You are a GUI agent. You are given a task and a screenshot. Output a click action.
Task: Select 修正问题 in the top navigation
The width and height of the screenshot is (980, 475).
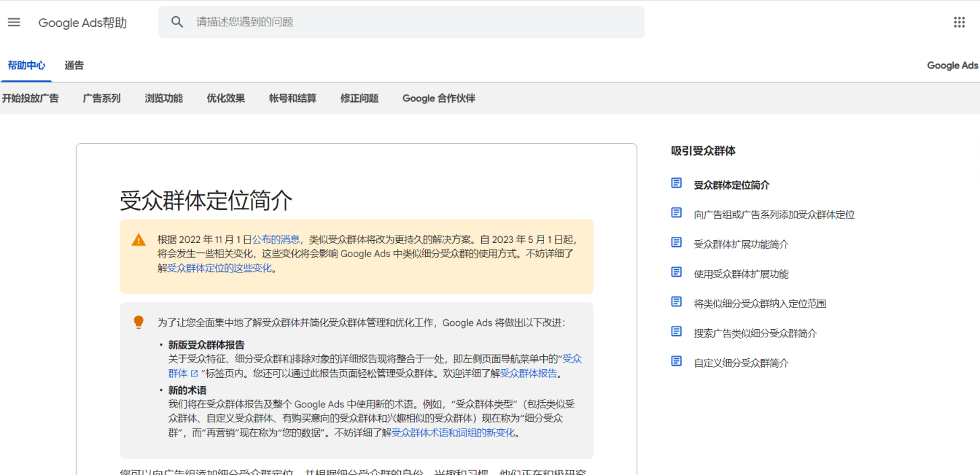[357, 98]
